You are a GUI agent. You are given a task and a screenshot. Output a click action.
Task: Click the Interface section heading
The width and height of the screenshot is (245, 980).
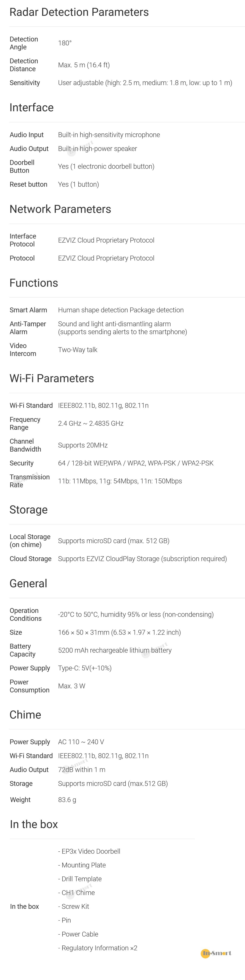click(x=32, y=108)
